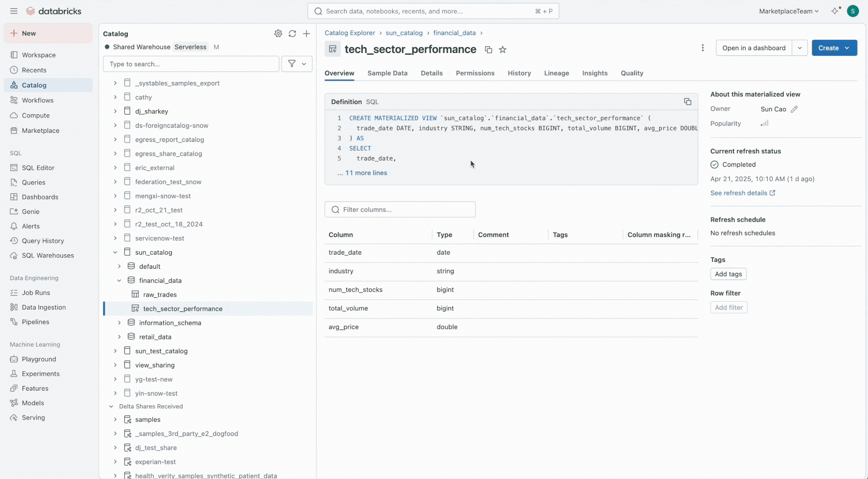Switch to the Sample Data tab

[x=387, y=73]
